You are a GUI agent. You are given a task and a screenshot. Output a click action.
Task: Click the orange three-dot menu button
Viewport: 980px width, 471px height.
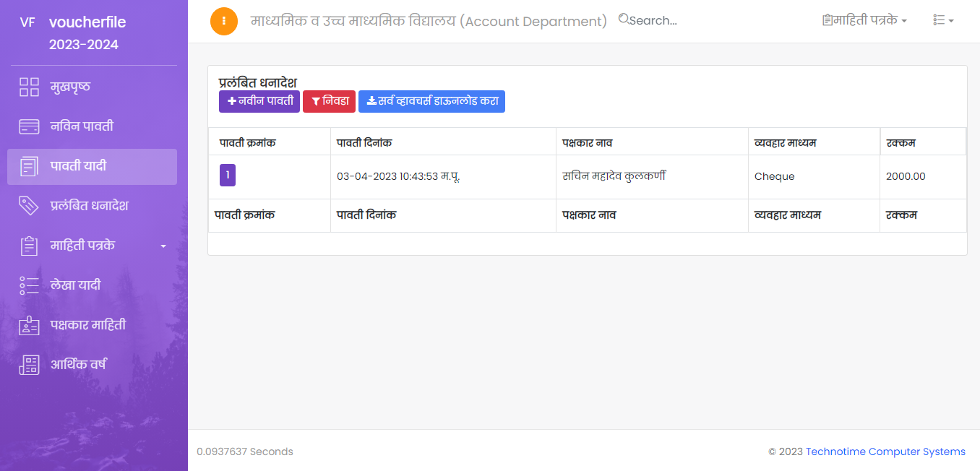224,21
